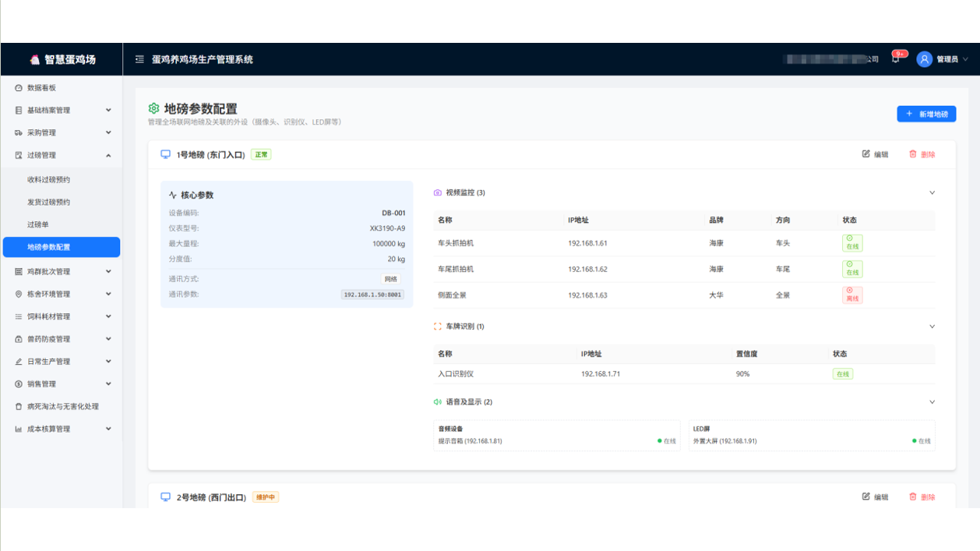The width and height of the screenshot is (980, 551).
Task: Click the monitor icon of 1号地磅
Action: (165, 154)
